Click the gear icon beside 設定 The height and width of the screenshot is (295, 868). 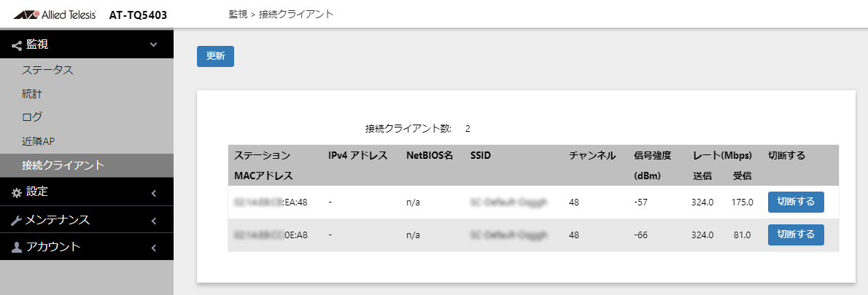(x=16, y=192)
